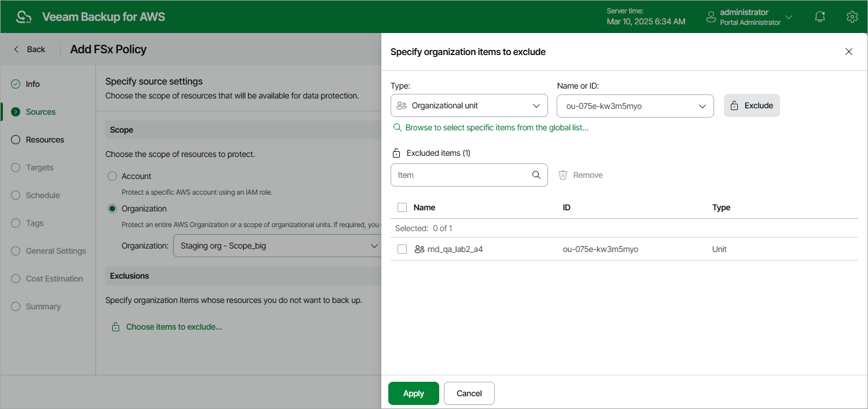Open the Type dropdown showing Organizational unit
This screenshot has height=409, width=868.
pyautogui.click(x=469, y=105)
